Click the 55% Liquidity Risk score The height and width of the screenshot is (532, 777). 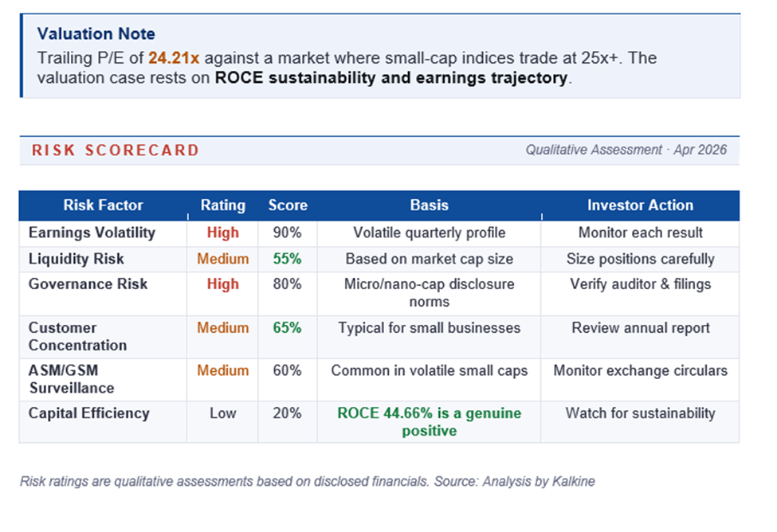tap(288, 259)
